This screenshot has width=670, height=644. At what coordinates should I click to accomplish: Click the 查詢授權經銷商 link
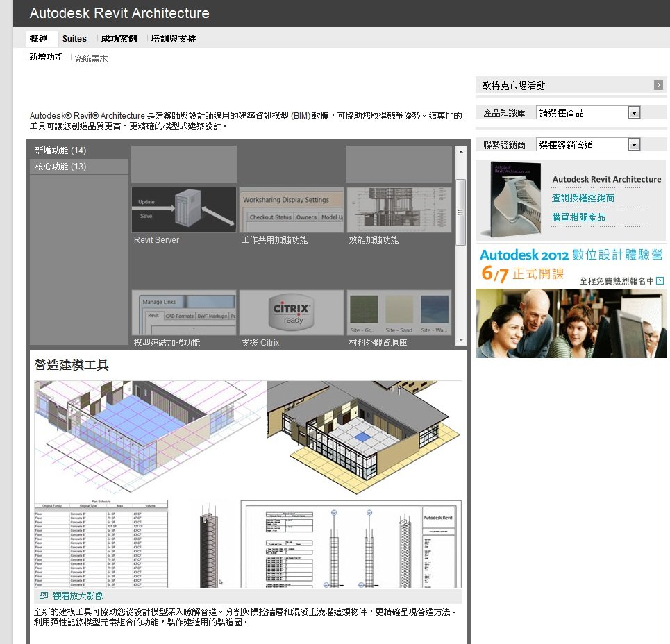583,198
